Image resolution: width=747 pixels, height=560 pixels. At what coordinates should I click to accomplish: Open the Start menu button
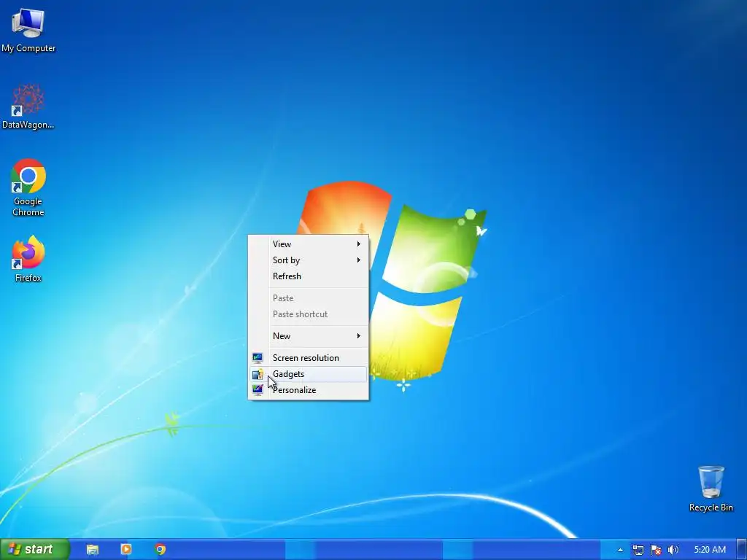pos(34,549)
